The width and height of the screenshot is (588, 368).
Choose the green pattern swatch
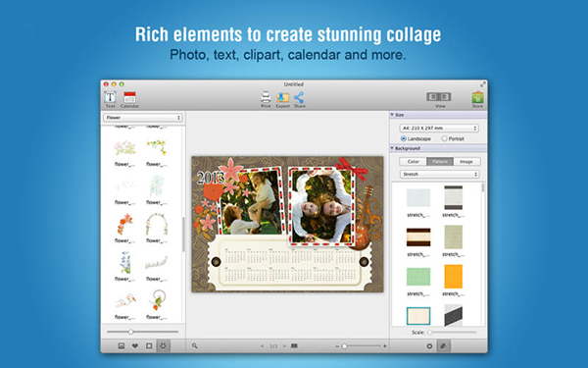pyautogui.click(x=418, y=277)
